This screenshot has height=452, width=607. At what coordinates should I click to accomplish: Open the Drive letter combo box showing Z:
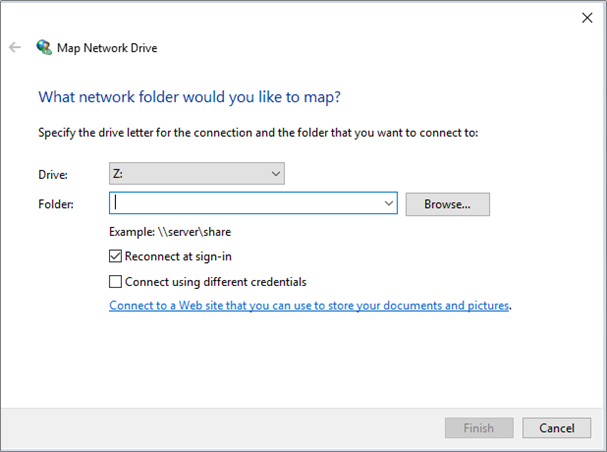click(x=197, y=173)
